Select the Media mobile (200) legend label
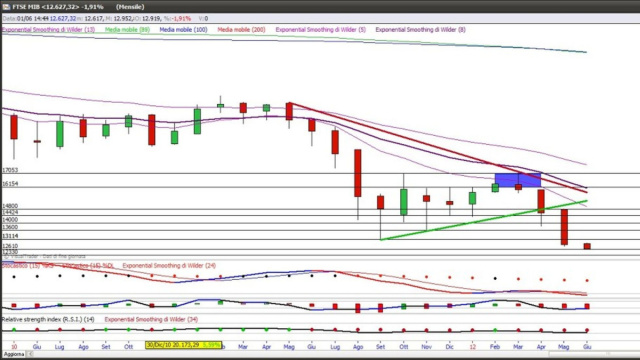The image size is (640, 360). click(241, 29)
